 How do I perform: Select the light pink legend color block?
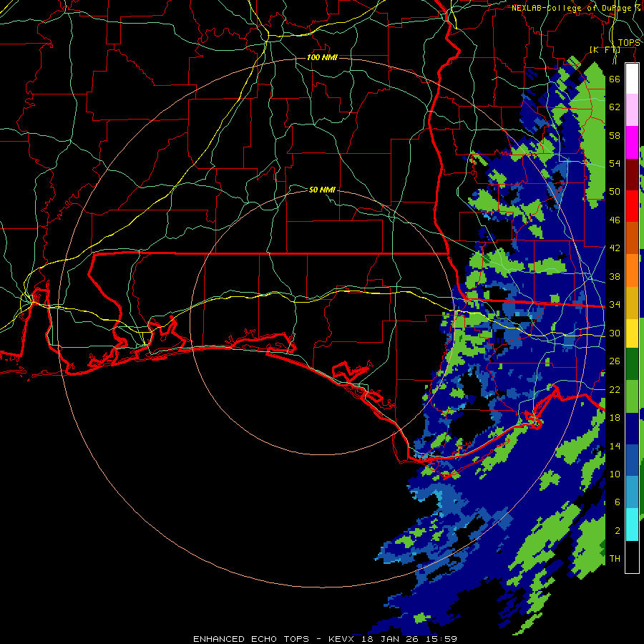coord(632,110)
